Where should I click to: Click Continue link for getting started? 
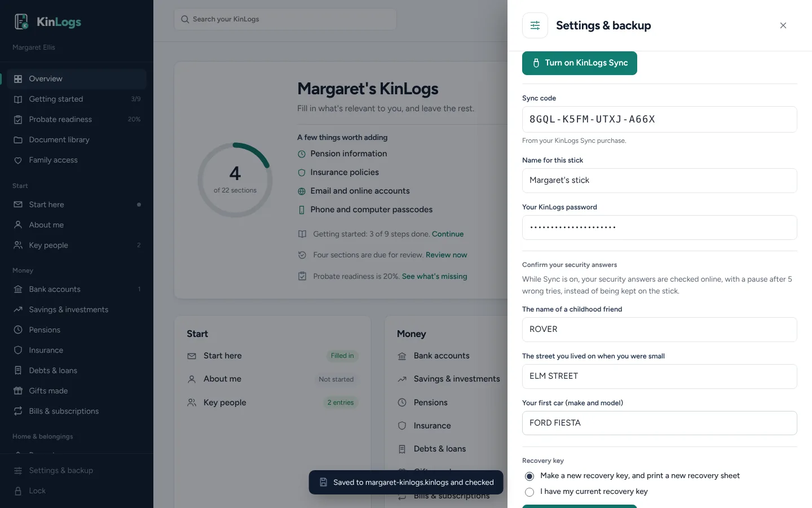tap(448, 234)
